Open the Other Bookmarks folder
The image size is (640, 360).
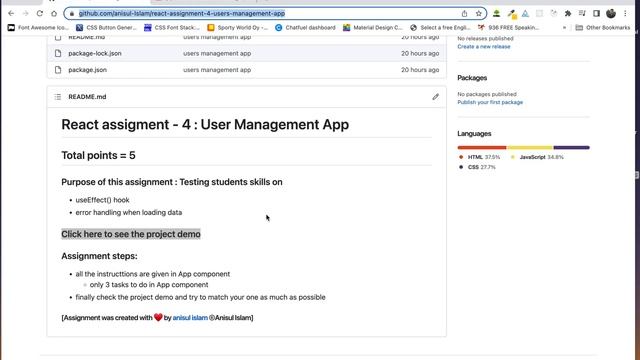point(603,27)
